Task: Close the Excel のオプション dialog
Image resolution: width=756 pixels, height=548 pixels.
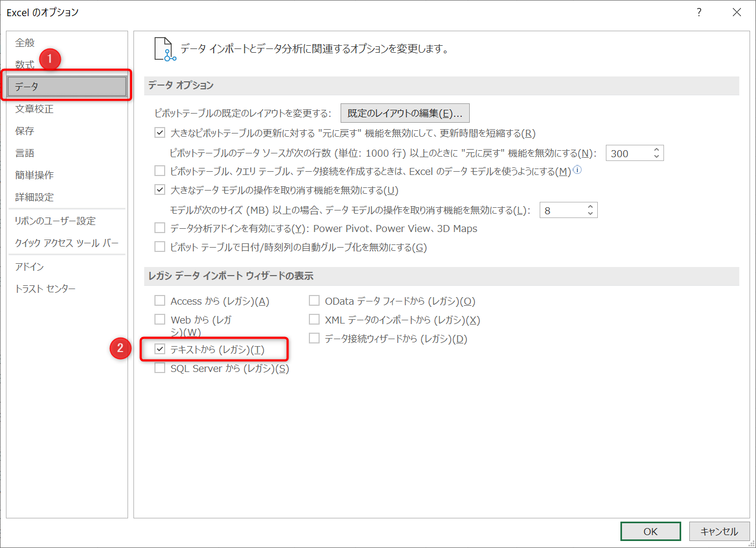Action: pyautogui.click(x=737, y=12)
